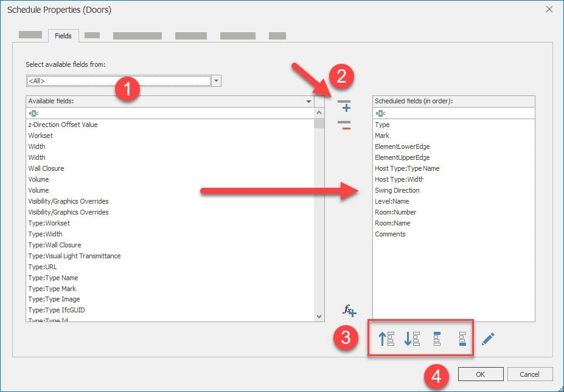The height and width of the screenshot is (392, 564).
Task: Switch to the Fields tab
Action: pos(63,36)
